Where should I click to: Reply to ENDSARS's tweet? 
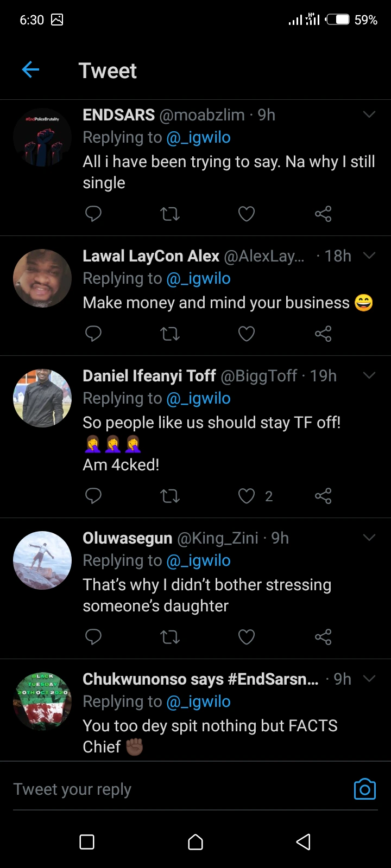(x=93, y=214)
